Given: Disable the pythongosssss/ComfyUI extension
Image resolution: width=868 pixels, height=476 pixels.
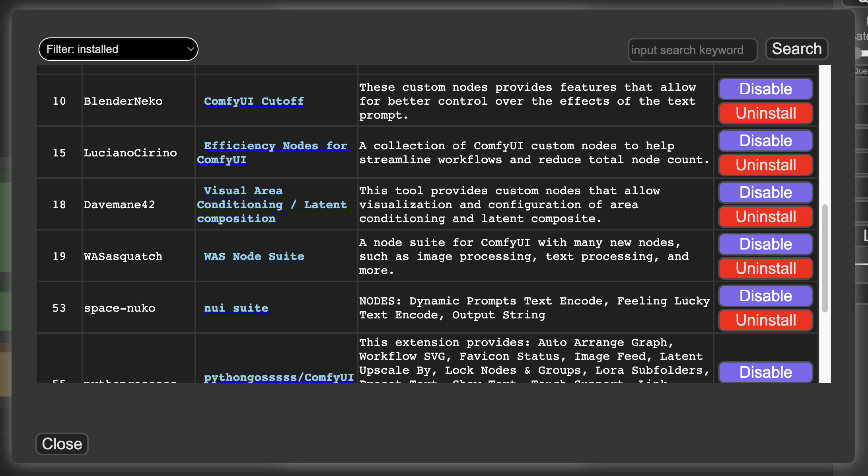Looking at the screenshot, I should click(765, 373).
